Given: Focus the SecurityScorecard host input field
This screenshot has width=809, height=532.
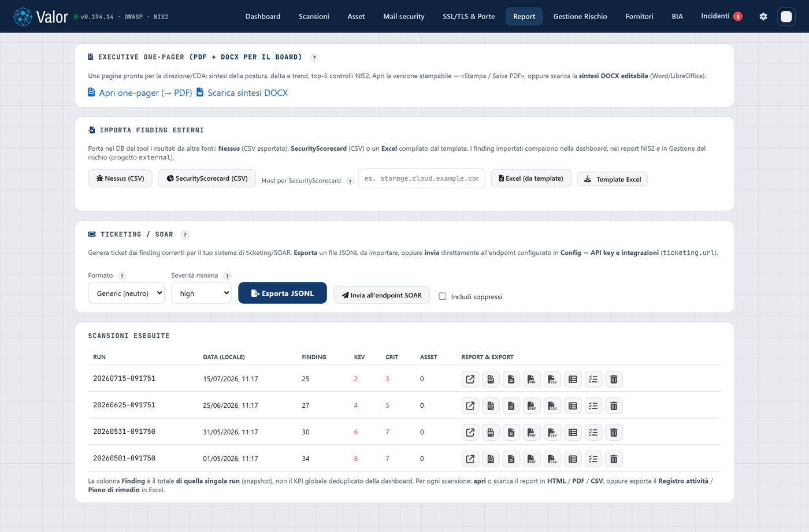Looking at the screenshot, I should pyautogui.click(x=422, y=179).
